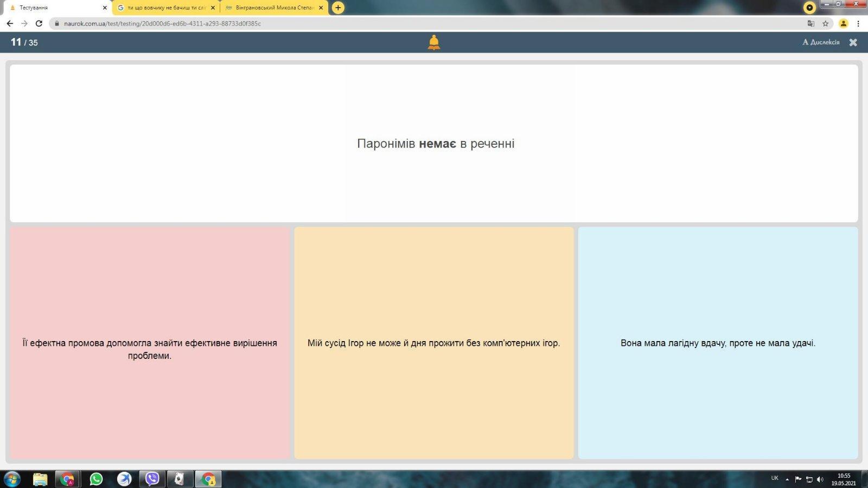
Task: Close the test with the header X icon
Action: (x=853, y=42)
